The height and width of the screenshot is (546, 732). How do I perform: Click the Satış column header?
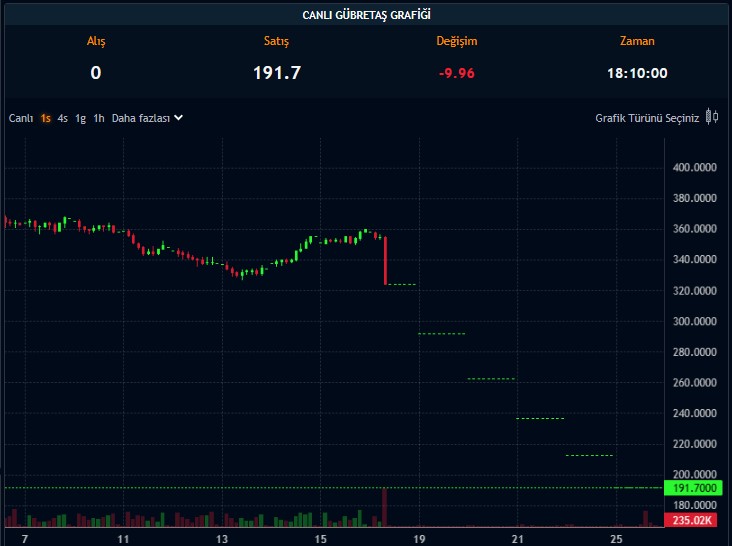pyautogui.click(x=276, y=41)
